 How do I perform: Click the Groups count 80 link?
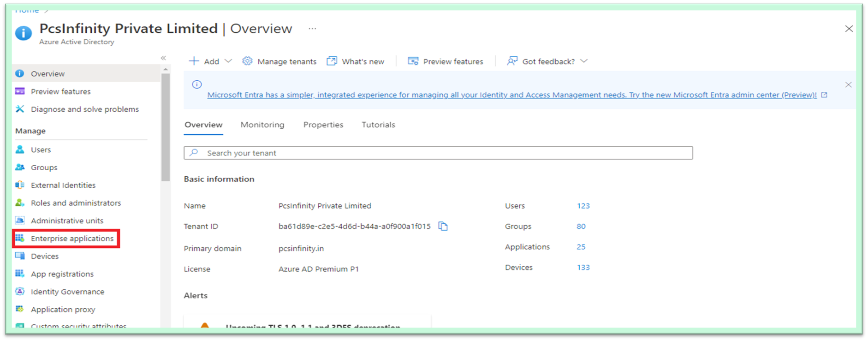pyautogui.click(x=581, y=226)
